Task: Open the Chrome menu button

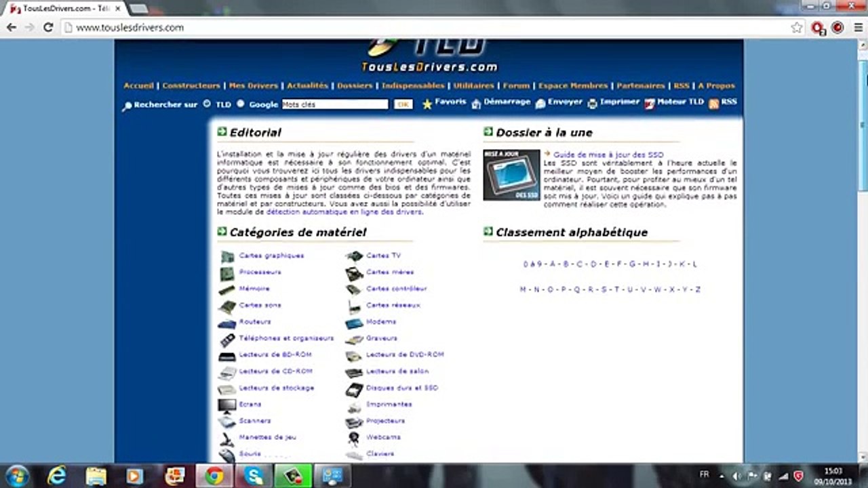Action: pos(857,28)
